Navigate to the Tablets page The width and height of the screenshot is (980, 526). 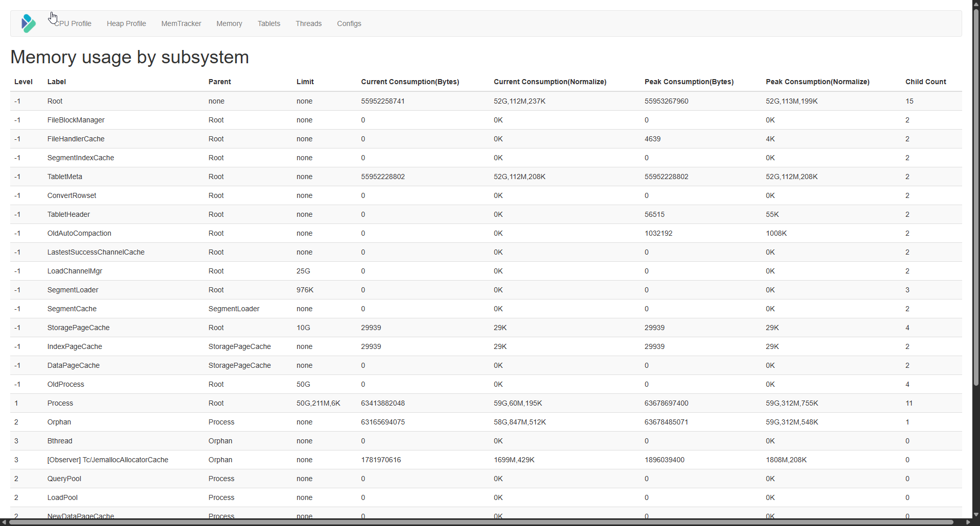click(x=268, y=23)
